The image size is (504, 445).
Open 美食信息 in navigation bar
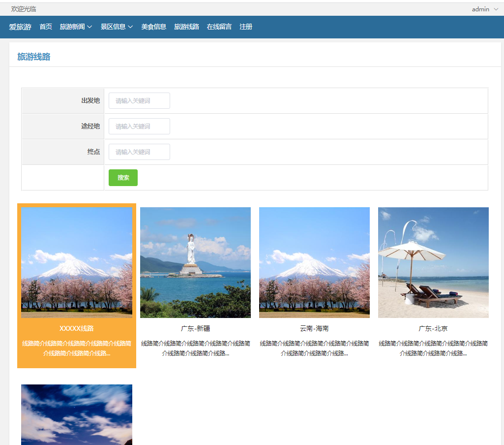pyautogui.click(x=153, y=27)
